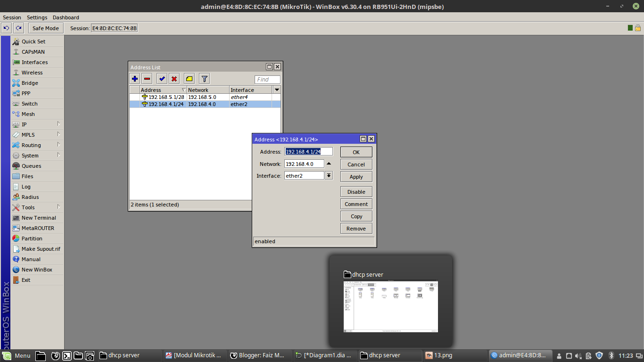This screenshot has height=362, width=644.
Task: Expand the MPLS submenu
Action: click(x=37, y=135)
